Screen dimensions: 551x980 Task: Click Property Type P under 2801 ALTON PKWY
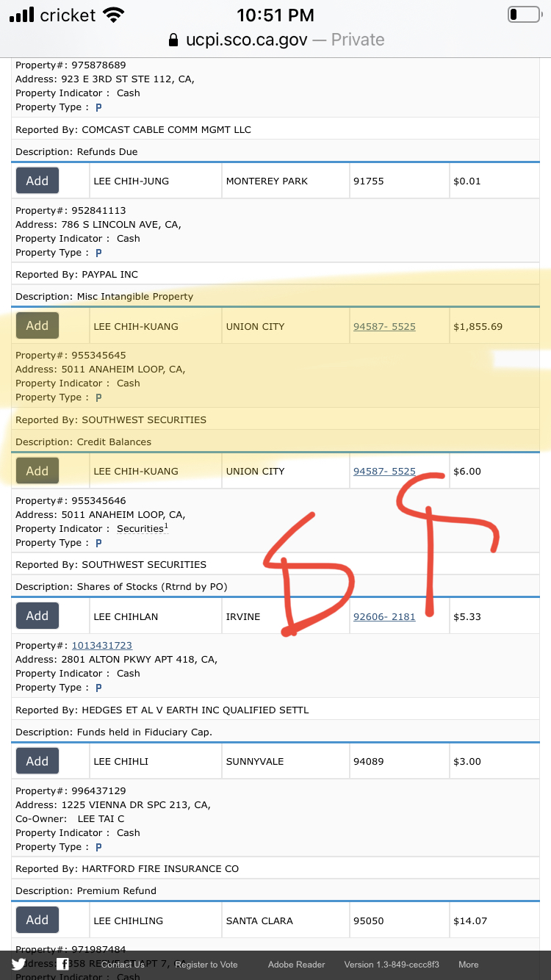[x=98, y=688]
